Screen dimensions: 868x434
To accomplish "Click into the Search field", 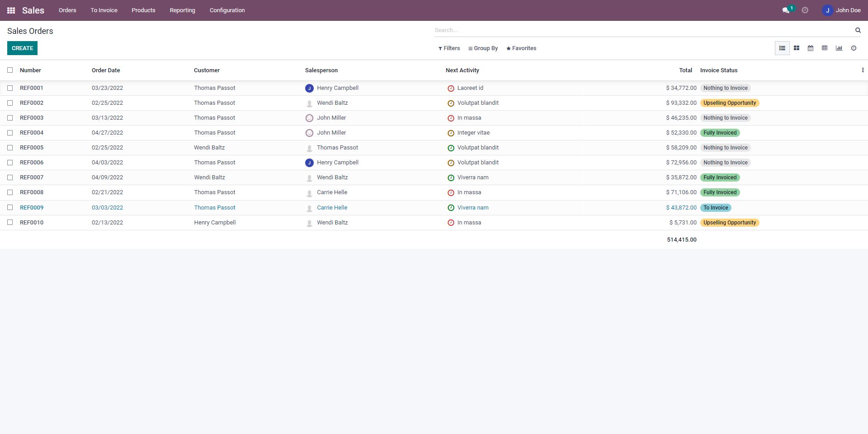I will [x=642, y=30].
